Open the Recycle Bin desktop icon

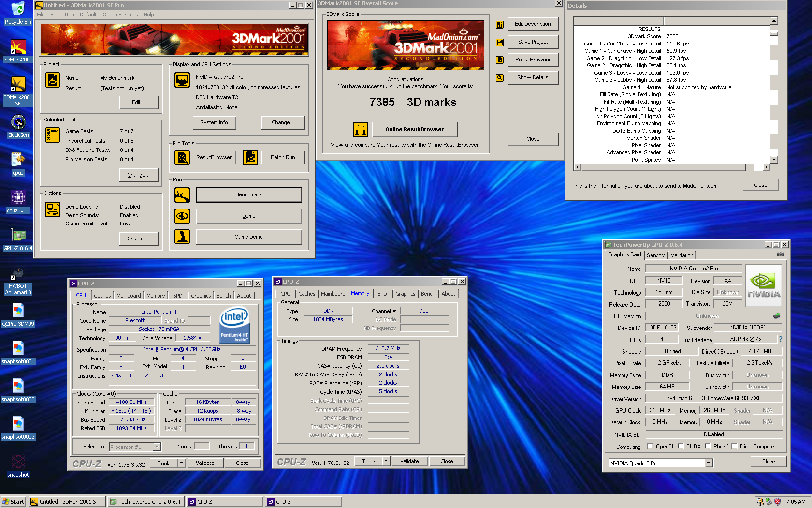click(18, 13)
